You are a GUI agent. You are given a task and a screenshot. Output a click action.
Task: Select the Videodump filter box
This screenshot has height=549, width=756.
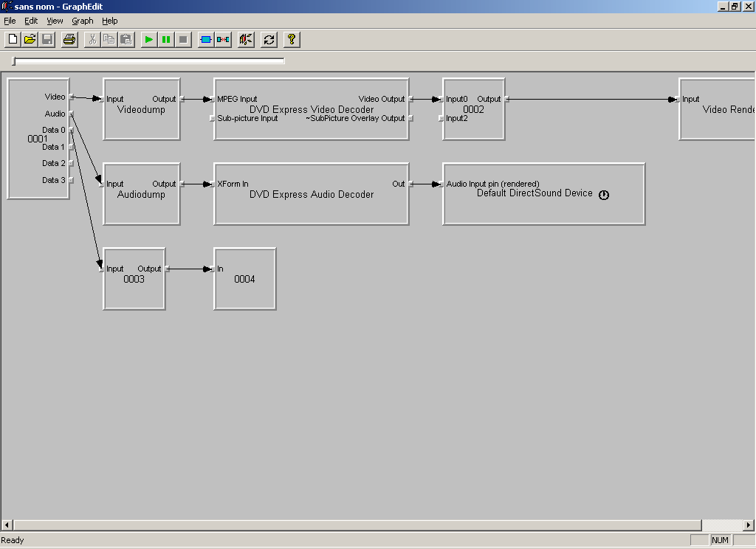coord(141,109)
